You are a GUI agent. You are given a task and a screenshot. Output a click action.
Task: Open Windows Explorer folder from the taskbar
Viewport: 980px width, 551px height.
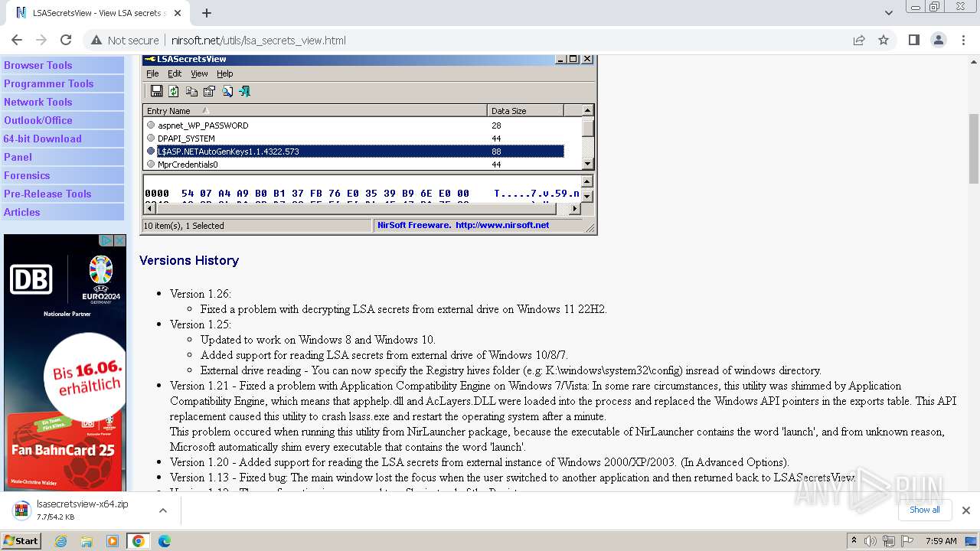coord(87,541)
